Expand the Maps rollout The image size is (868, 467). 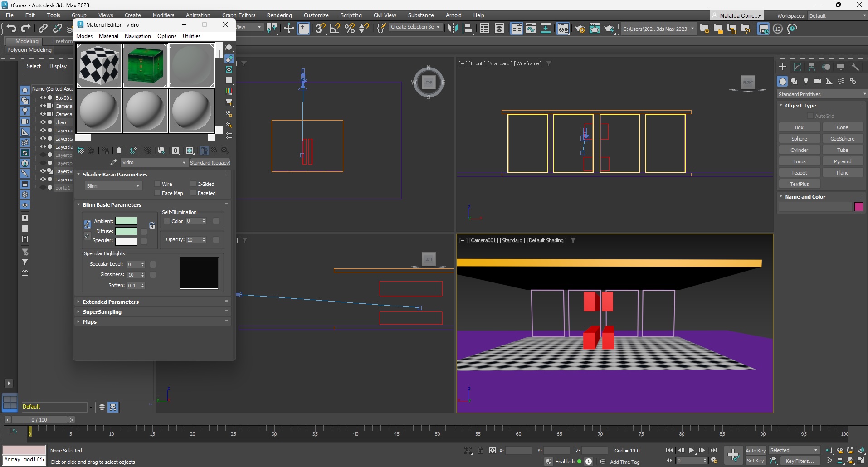[90, 322]
